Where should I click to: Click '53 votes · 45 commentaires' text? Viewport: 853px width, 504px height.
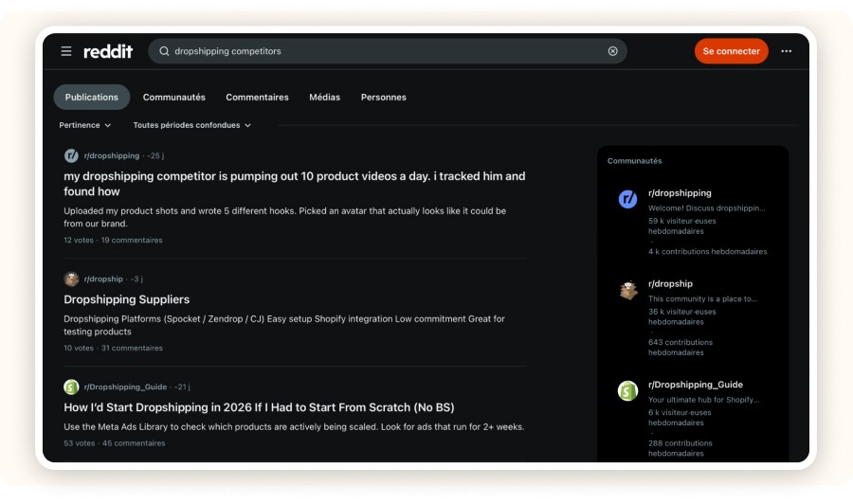(115, 443)
